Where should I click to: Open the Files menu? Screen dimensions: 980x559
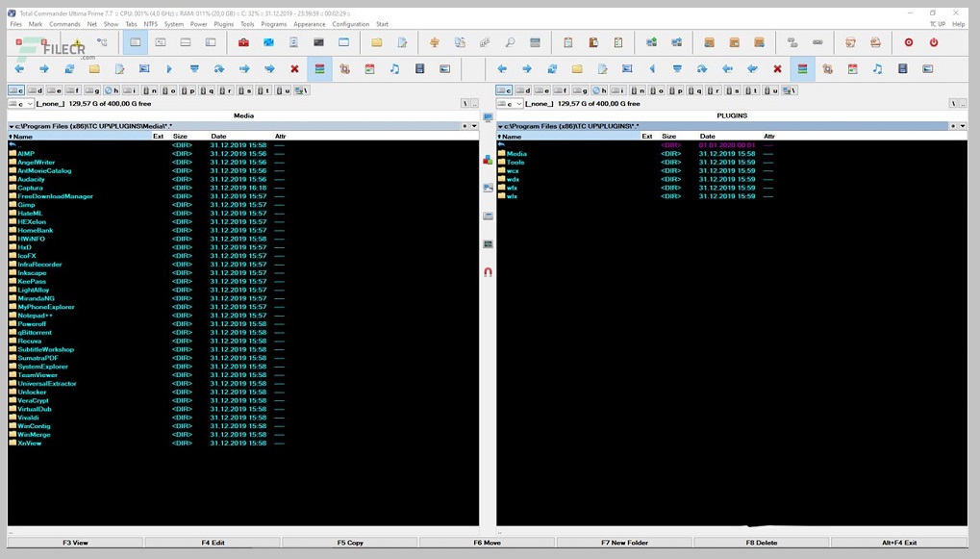click(15, 24)
